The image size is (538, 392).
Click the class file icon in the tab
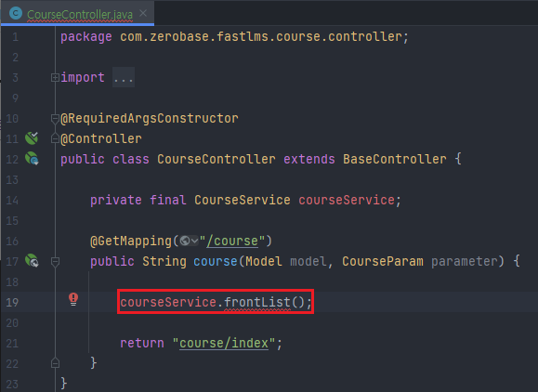click(16, 13)
